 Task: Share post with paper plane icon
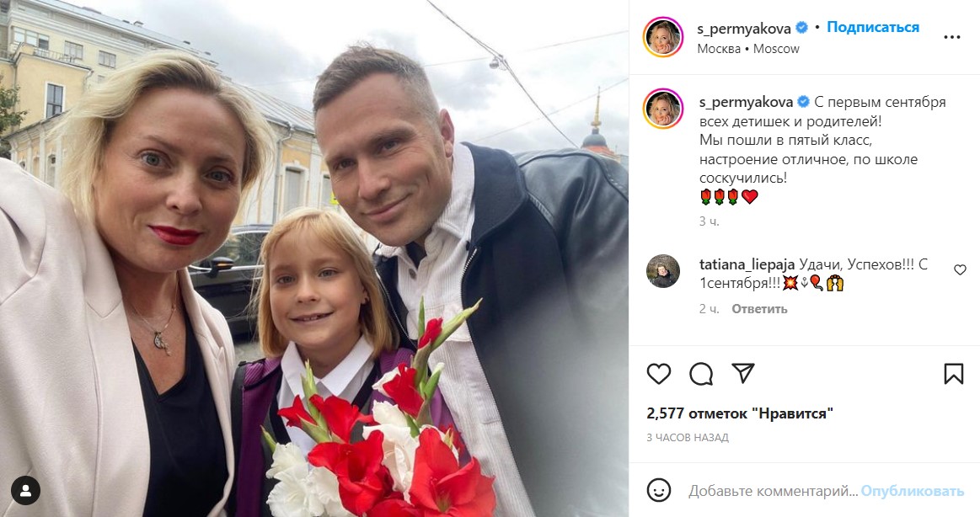click(x=743, y=373)
